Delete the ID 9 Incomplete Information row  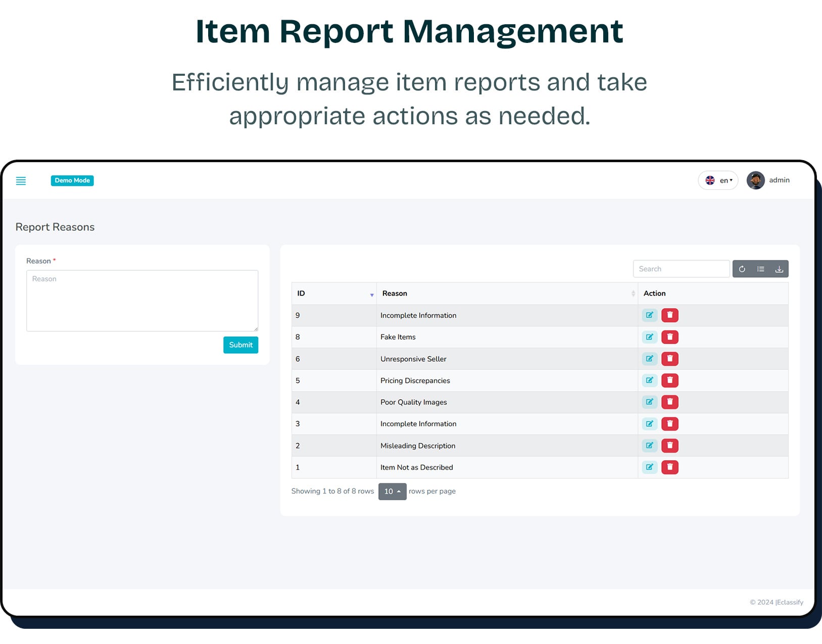669,315
